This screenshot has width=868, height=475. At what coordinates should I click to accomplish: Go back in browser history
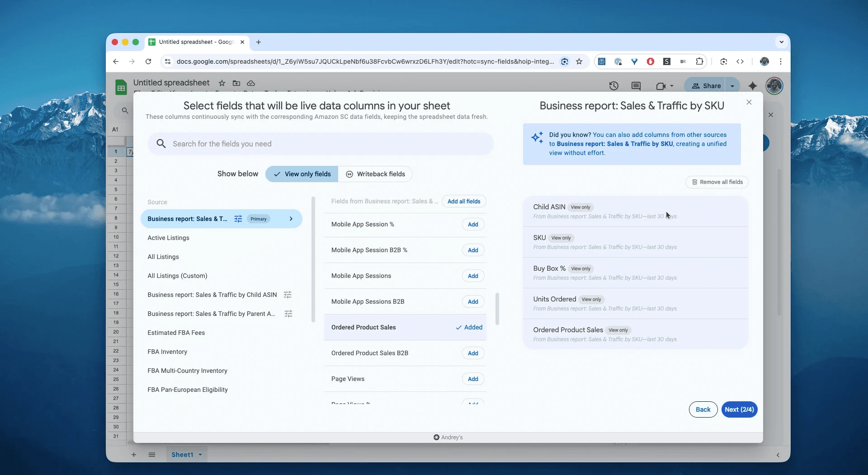[116, 61]
